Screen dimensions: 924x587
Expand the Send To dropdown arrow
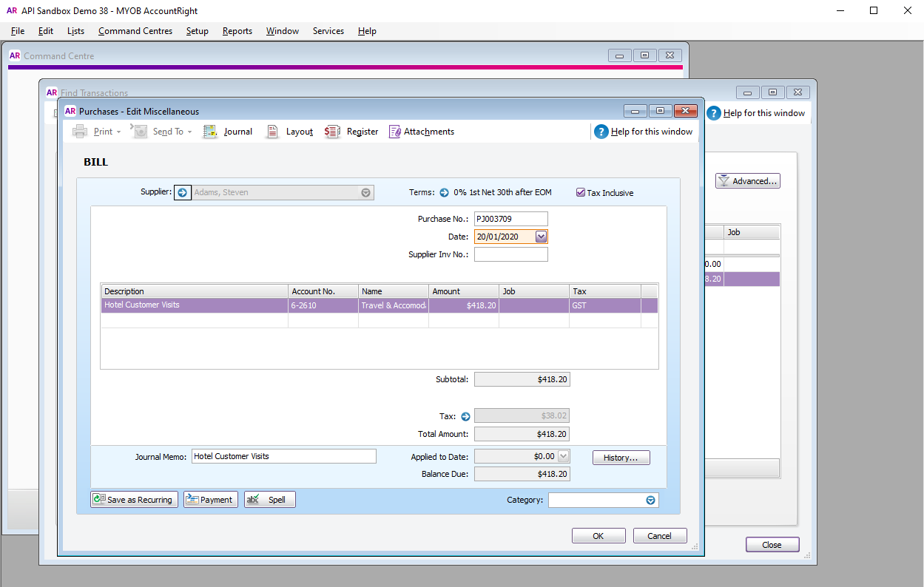point(189,132)
